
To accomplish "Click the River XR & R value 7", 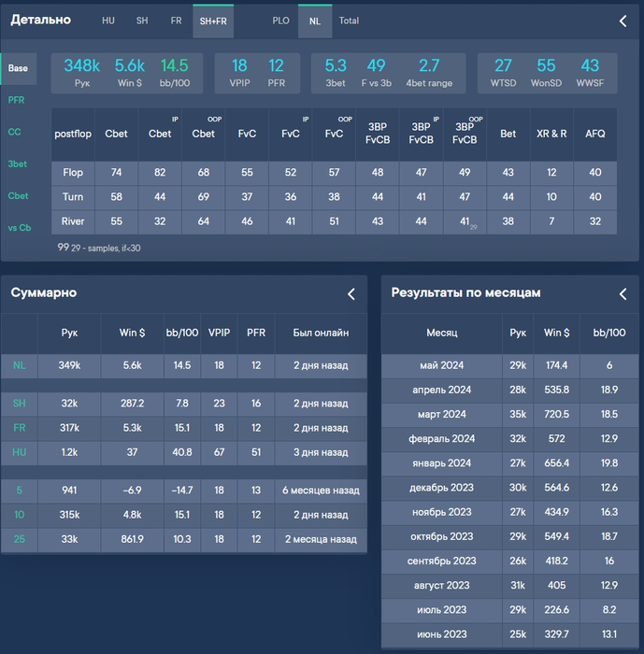I will [551, 221].
